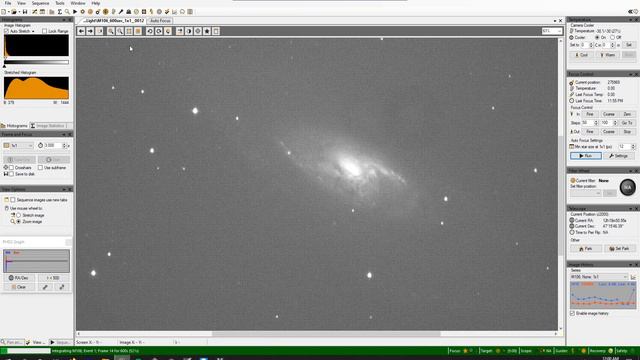Switch to the Auto Focus tab

click(x=160, y=21)
